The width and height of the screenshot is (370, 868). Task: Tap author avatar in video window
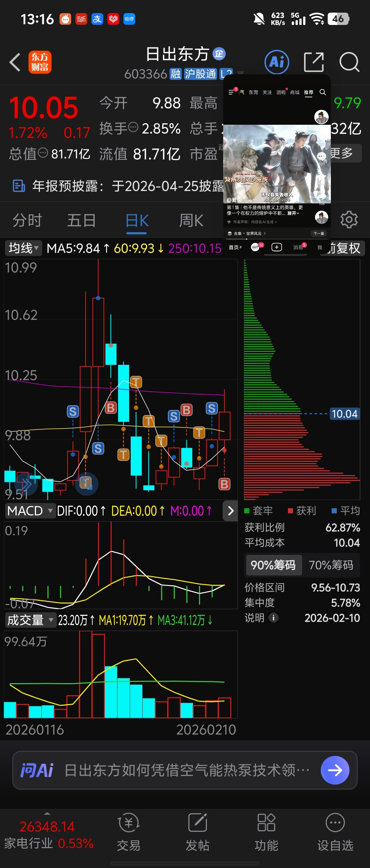click(x=321, y=117)
